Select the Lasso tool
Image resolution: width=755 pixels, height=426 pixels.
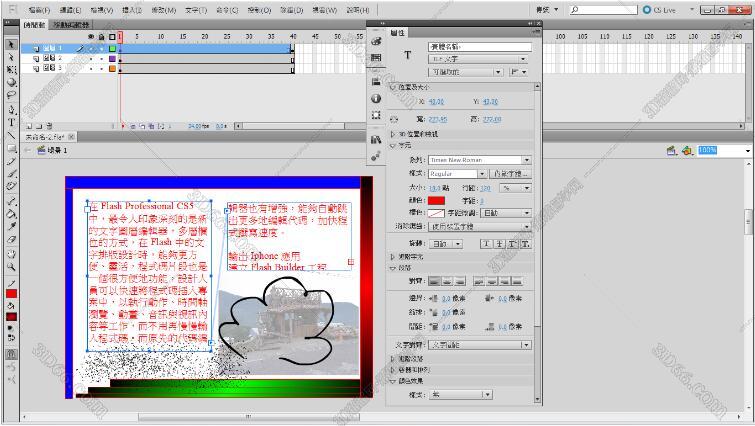pyautogui.click(x=11, y=95)
